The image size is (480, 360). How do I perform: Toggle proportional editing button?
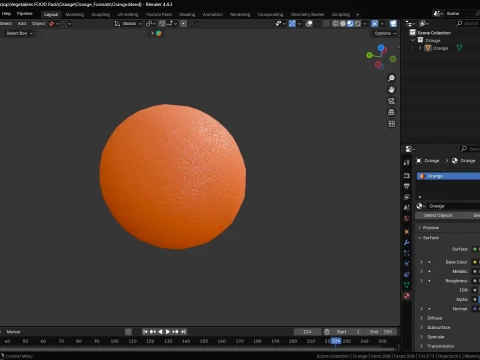[x=183, y=23]
